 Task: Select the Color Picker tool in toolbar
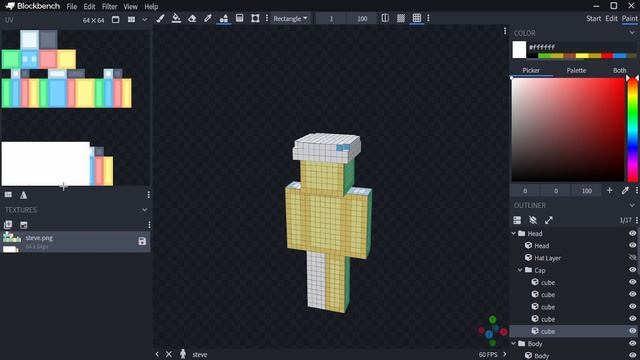click(x=208, y=18)
